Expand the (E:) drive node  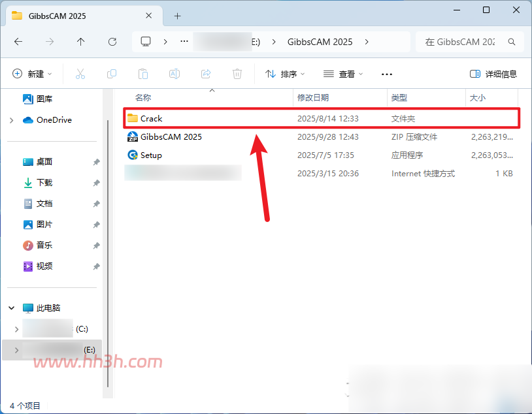point(16,350)
